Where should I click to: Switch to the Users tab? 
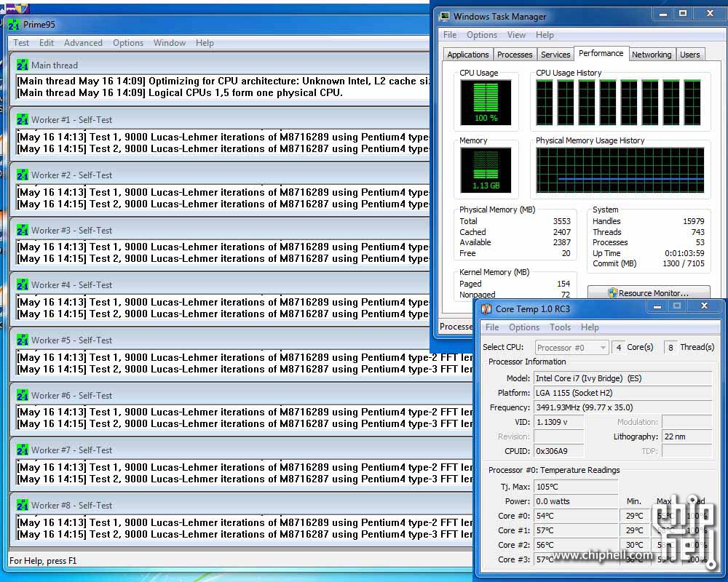click(690, 55)
